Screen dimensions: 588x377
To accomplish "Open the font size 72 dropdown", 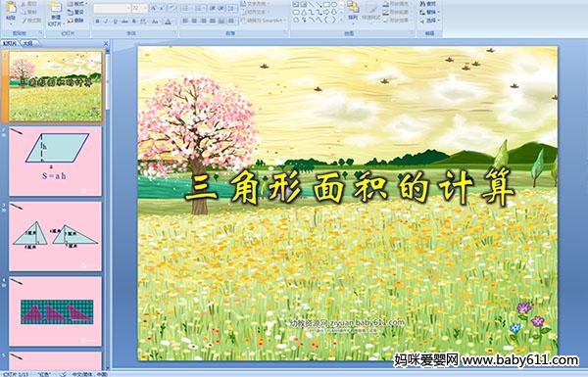I will pos(144,8).
